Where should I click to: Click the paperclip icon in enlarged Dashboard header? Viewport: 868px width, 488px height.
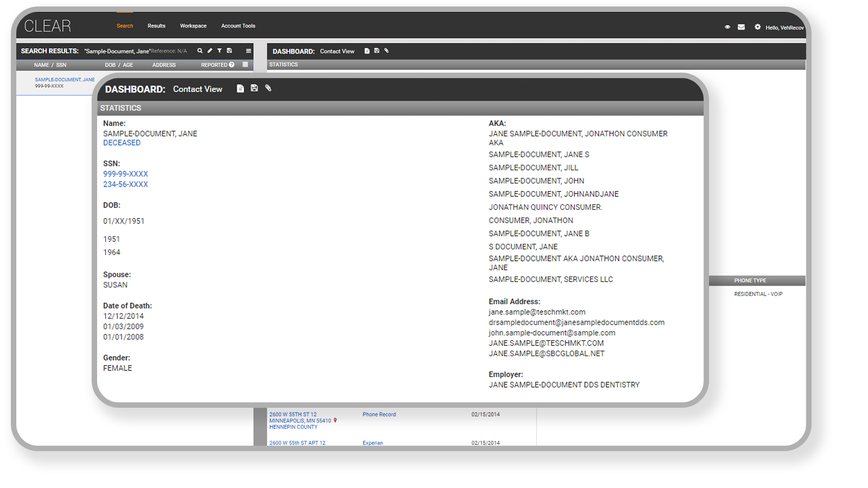268,88
